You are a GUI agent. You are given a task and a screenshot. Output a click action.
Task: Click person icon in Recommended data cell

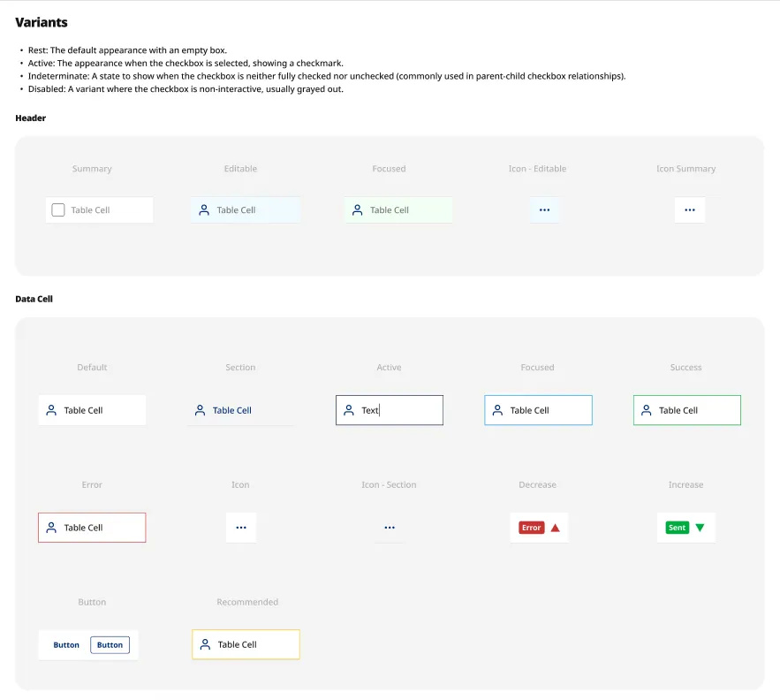click(205, 644)
